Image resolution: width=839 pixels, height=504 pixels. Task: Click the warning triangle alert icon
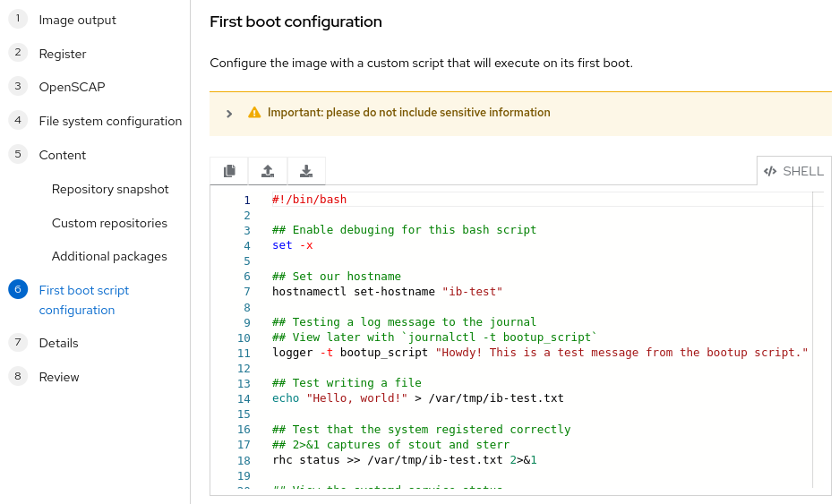[x=254, y=113]
